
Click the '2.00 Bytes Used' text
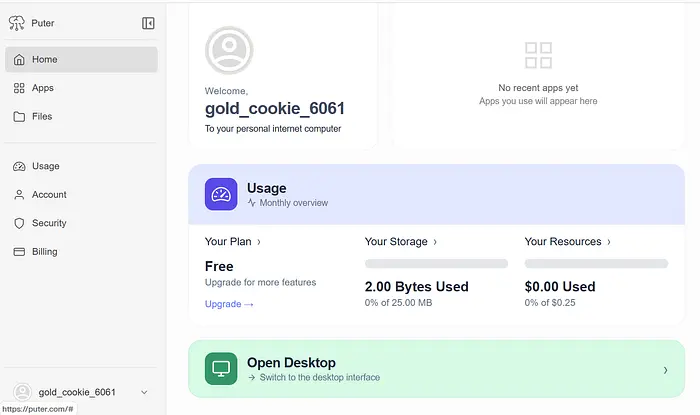[x=417, y=286]
